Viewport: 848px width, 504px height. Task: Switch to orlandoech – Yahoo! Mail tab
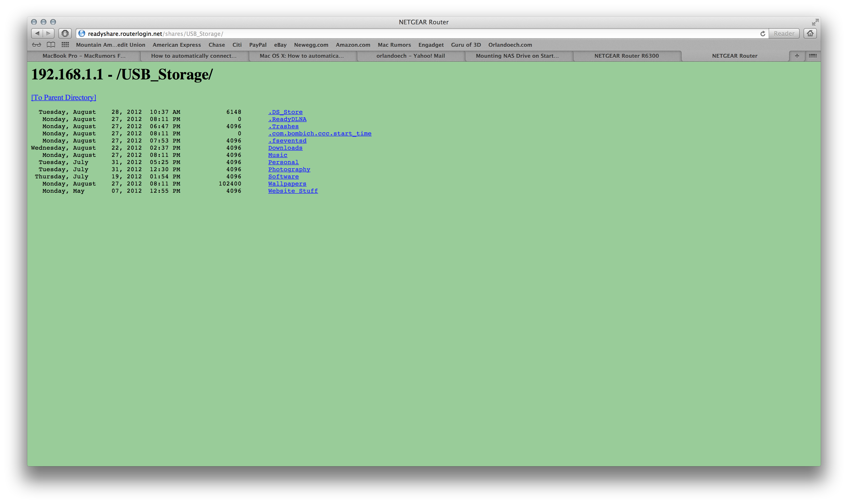coord(411,56)
